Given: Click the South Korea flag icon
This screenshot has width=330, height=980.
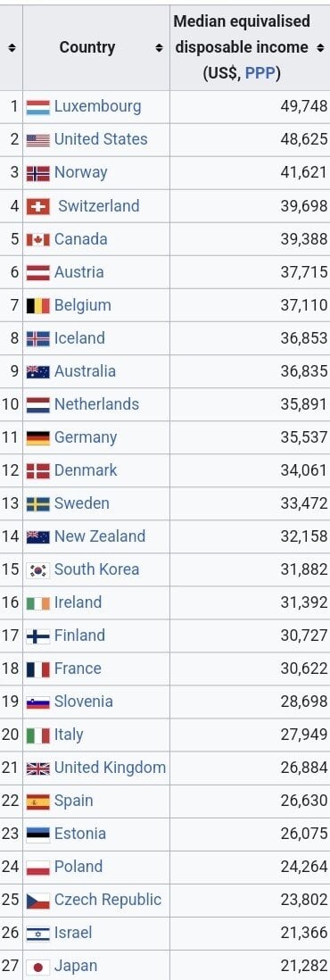Looking at the screenshot, I should click(x=37, y=570).
